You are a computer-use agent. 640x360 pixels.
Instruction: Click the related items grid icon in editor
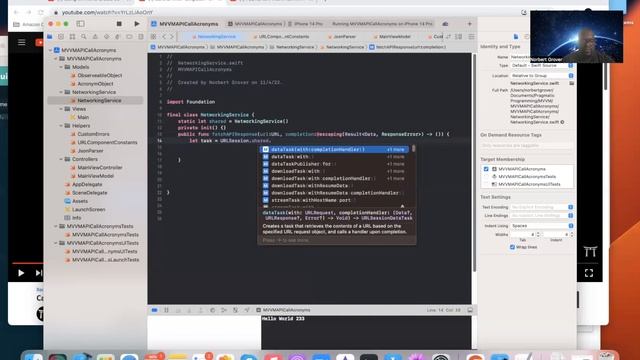tap(153, 37)
